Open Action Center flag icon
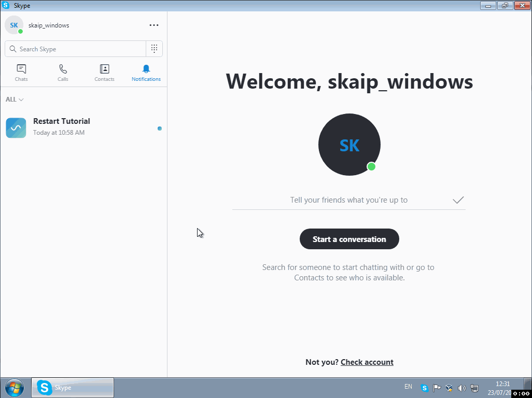 pos(437,388)
